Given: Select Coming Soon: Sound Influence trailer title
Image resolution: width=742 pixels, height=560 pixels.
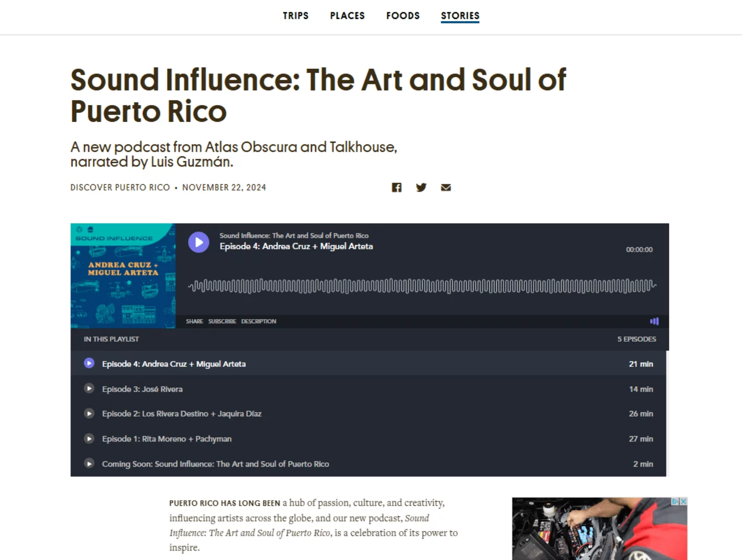Looking at the screenshot, I should (215, 464).
